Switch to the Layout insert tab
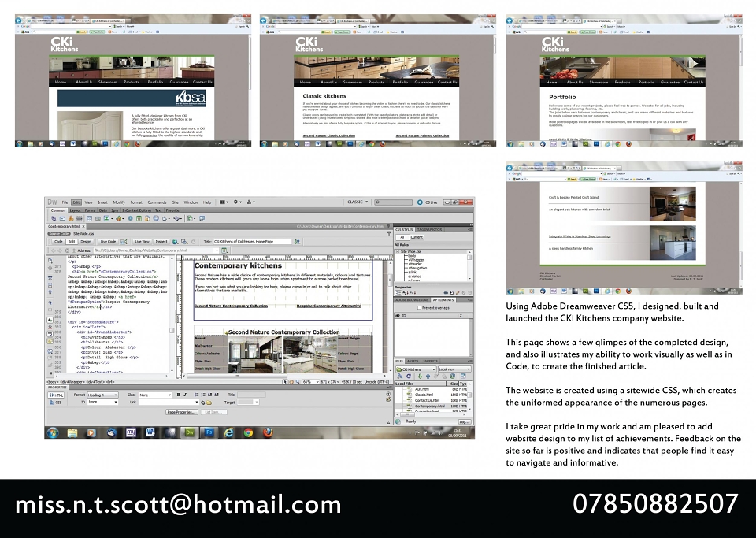This screenshot has width=756, height=538. pos(76,210)
